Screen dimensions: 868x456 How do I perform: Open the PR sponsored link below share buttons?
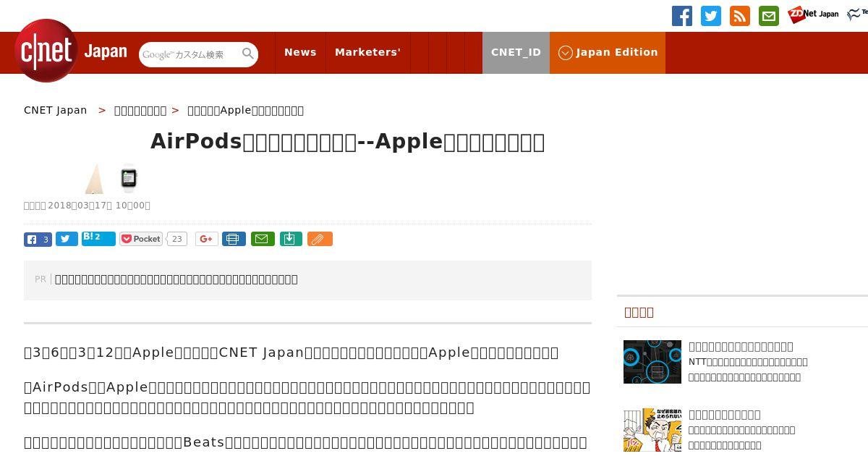coord(176,279)
